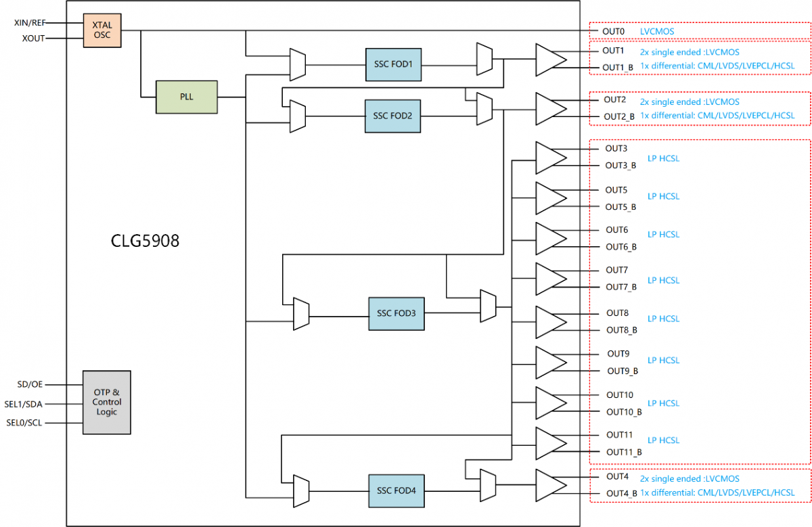Select the OUT11 buffer amplifier symbol
This screenshot has height=527, width=812.
(x=551, y=443)
